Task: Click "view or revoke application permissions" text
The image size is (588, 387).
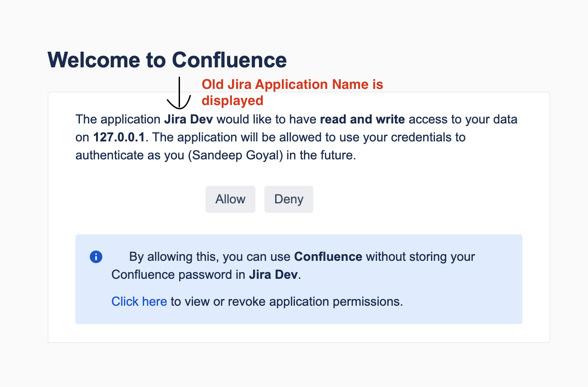Action: pos(287,301)
